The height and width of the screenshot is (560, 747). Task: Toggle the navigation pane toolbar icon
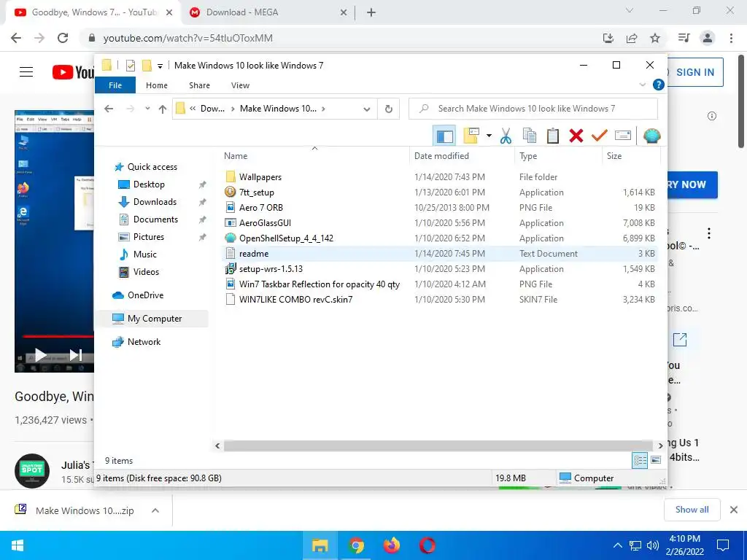[444, 136]
